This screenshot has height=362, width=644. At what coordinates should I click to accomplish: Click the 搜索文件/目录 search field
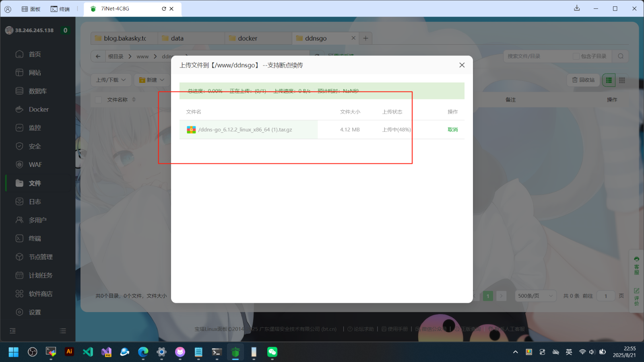coord(537,56)
